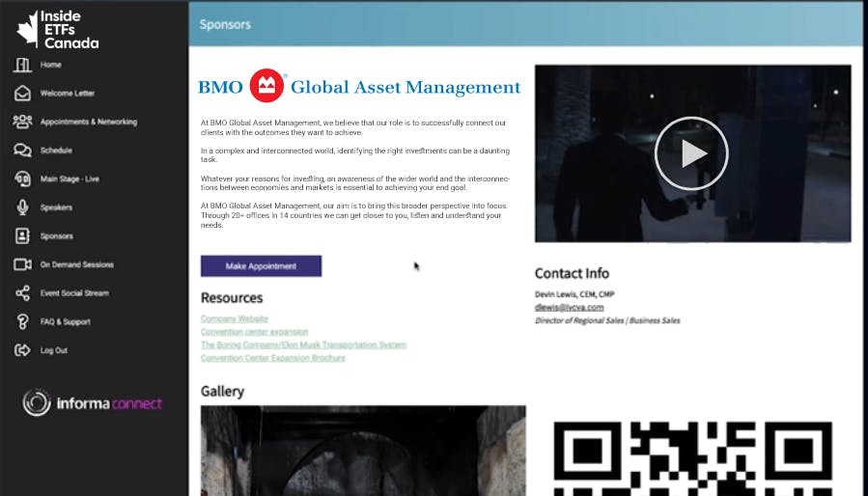This screenshot has width=868, height=496.
Task: Play the sponsor video
Action: [x=691, y=153]
